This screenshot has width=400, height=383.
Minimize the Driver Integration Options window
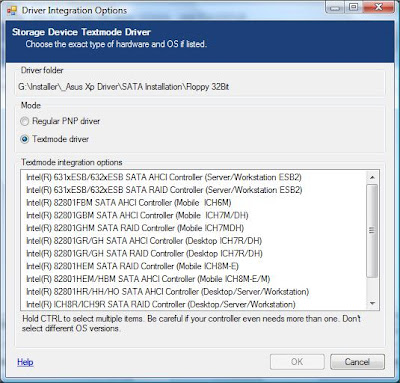336,7
